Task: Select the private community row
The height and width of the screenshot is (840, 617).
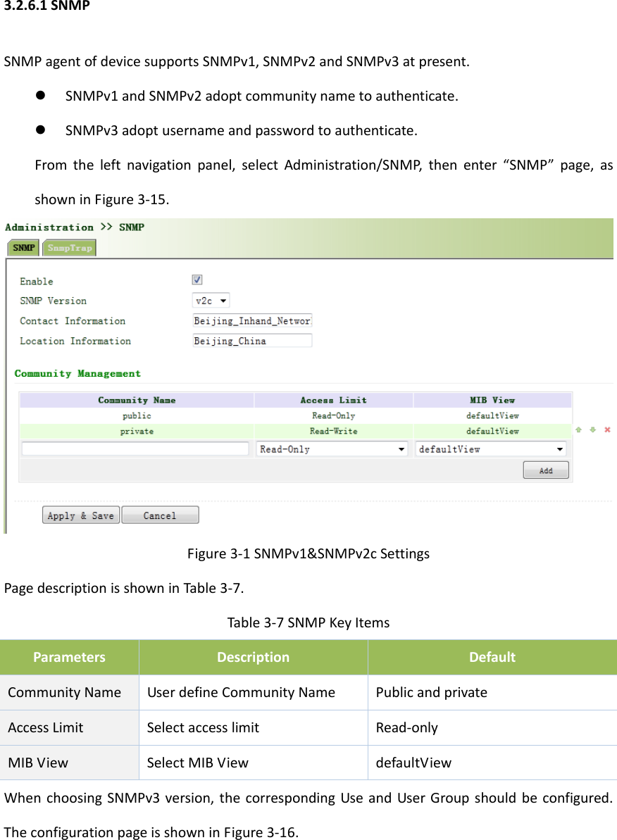Action: [x=136, y=431]
